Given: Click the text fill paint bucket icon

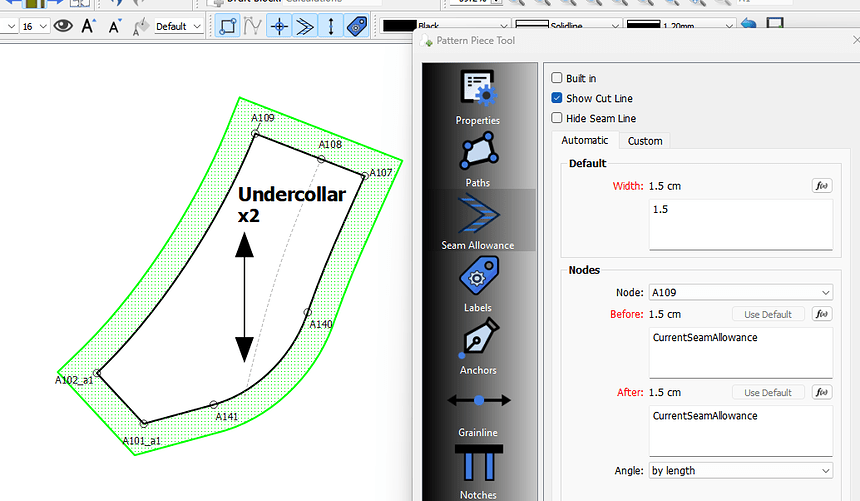Looking at the screenshot, I should 140,26.
